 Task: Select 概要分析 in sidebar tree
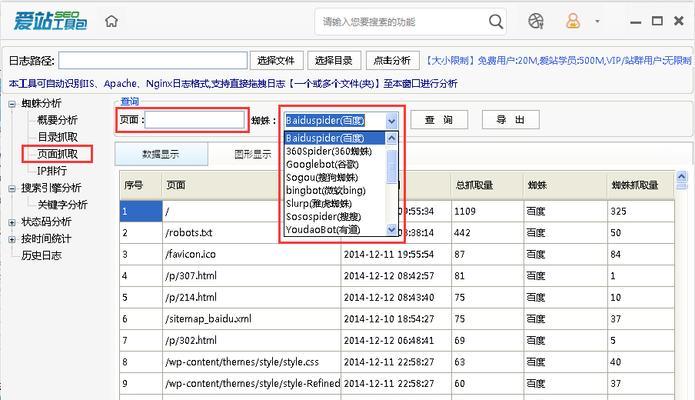57,120
